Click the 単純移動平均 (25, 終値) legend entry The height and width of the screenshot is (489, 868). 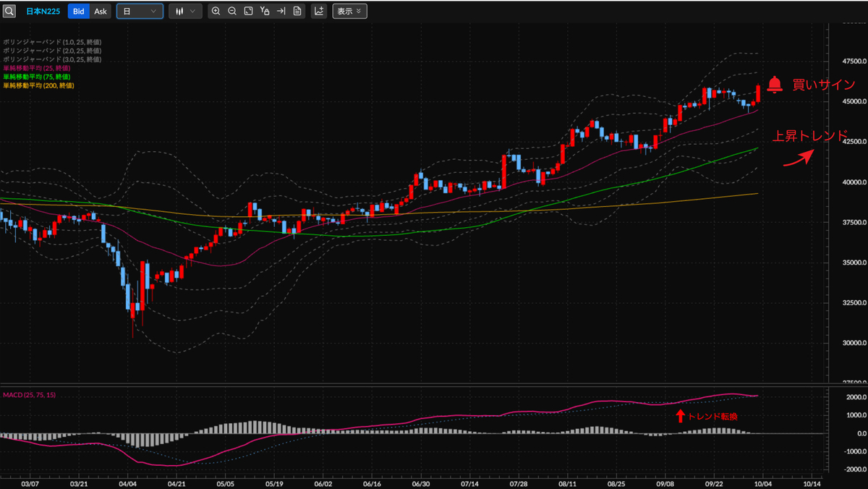tap(36, 68)
